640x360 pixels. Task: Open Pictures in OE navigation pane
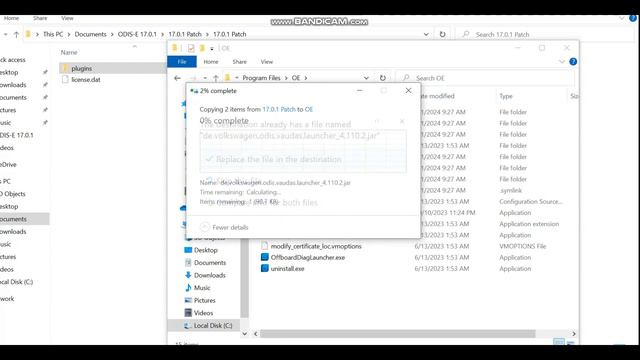pyautogui.click(x=204, y=300)
